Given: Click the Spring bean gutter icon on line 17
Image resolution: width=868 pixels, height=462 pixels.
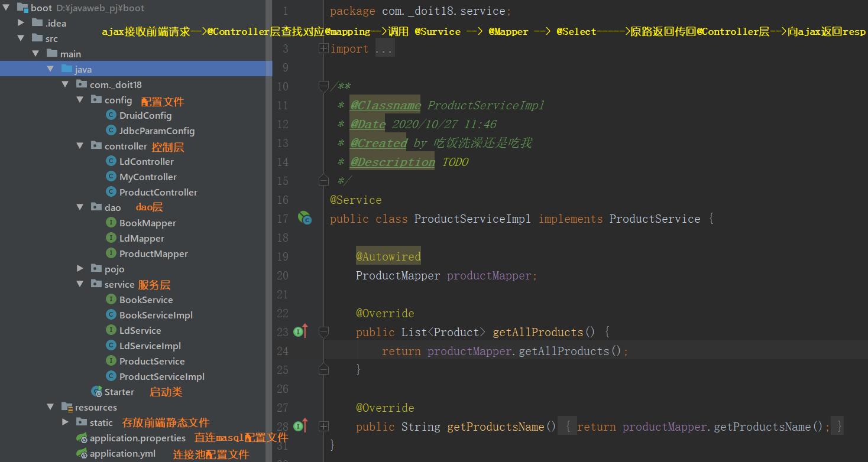Looking at the screenshot, I should [x=305, y=219].
